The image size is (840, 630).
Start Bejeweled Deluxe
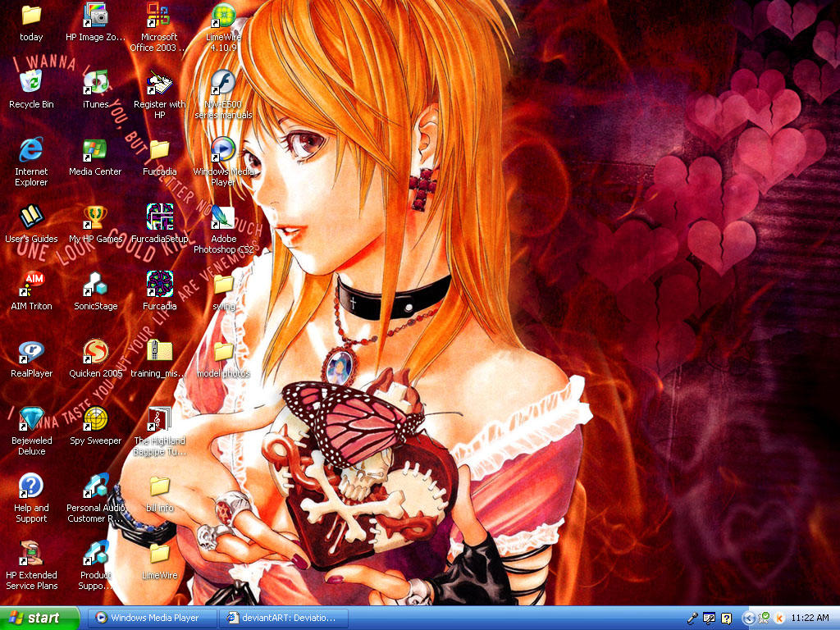tap(31, 419)
